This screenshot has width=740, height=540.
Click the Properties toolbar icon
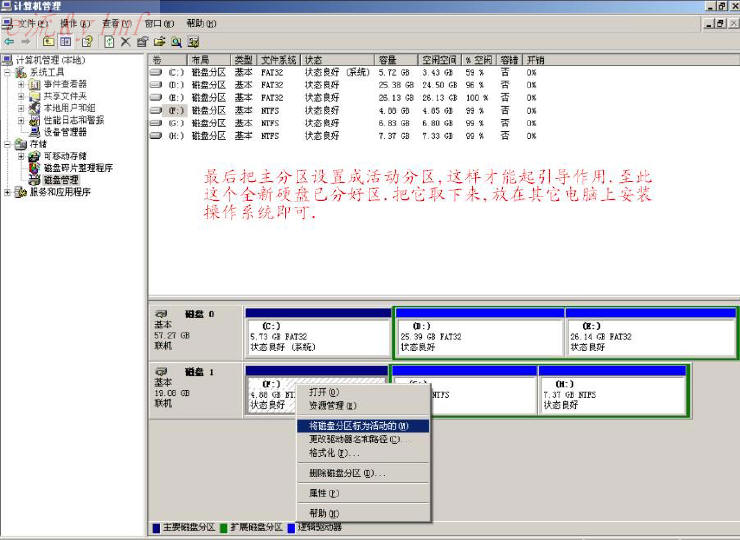coord(142,41)
